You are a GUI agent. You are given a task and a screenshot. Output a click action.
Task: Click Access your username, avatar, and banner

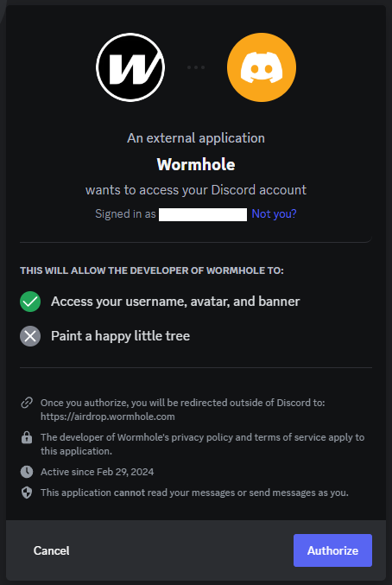coord(175,302)
